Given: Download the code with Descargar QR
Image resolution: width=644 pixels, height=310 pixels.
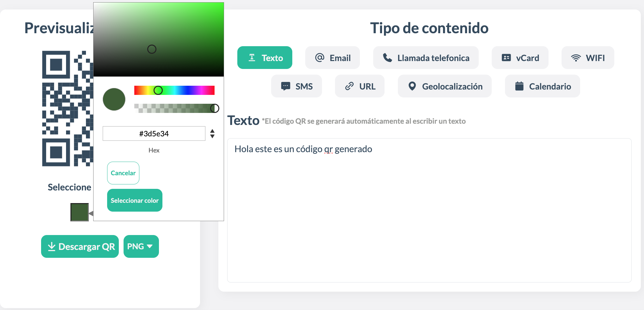Looking at the screenshot, I should 80,246.
